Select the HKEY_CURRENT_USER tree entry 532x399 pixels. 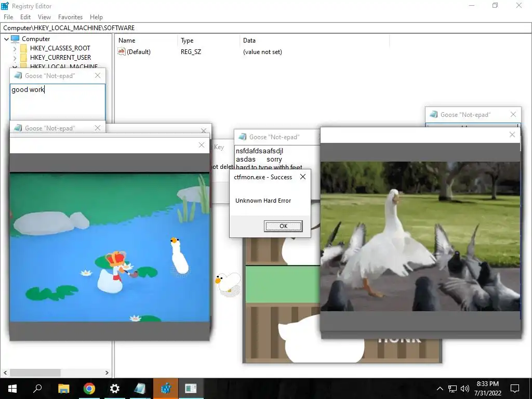coord(60,57)
